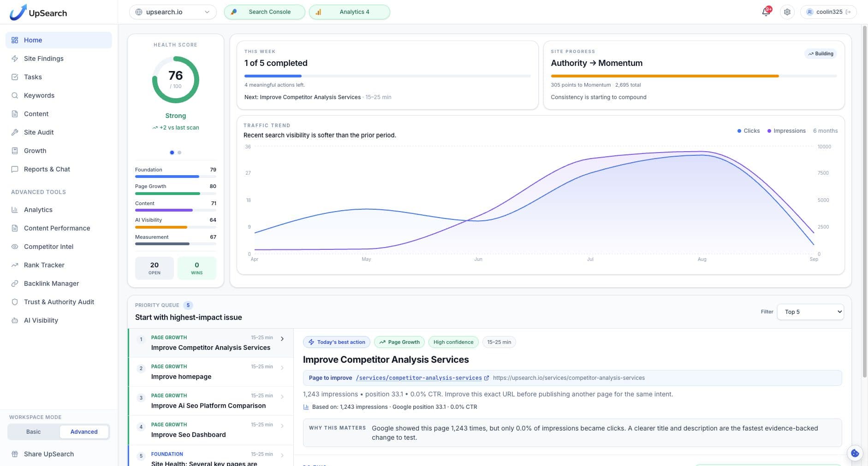Select the first health score carousel dot

(172, 153)
